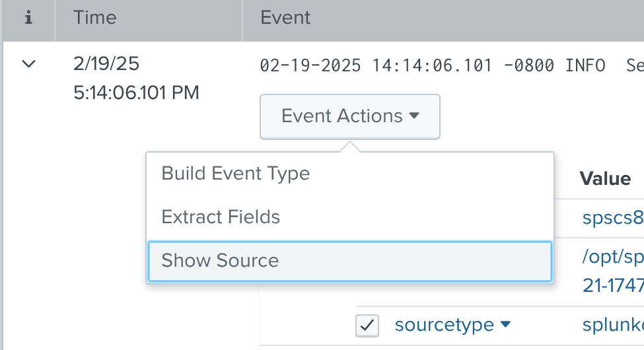Click the 2/19/25 event date

point(107,64)
